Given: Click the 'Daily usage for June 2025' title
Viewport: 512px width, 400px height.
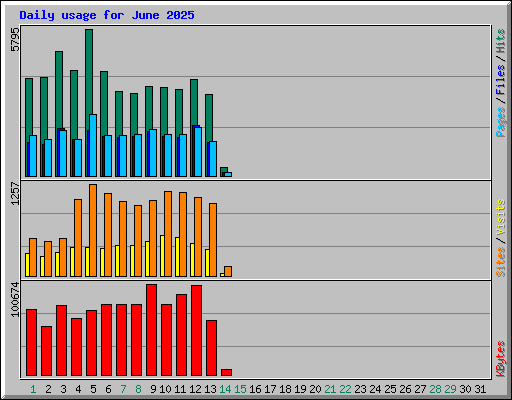Looking at the screenshot, I should click(107, 15).
